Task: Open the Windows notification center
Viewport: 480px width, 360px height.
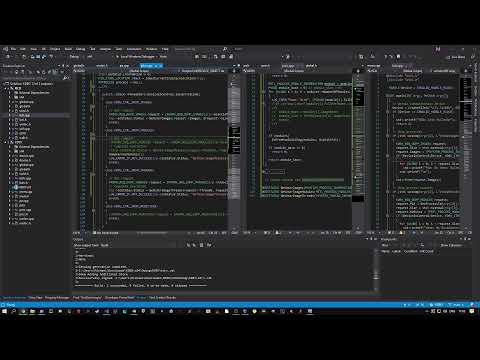Action: pyautogui.click(x=472, y=311)
